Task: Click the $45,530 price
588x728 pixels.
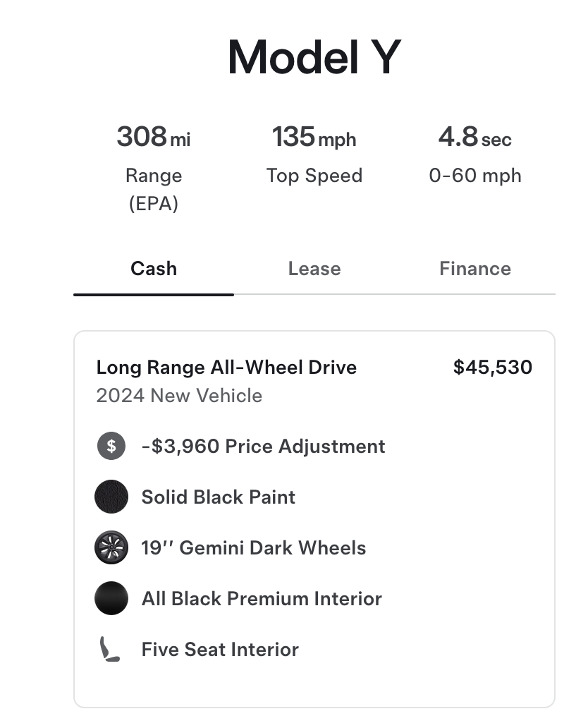Action: point(493,368)
